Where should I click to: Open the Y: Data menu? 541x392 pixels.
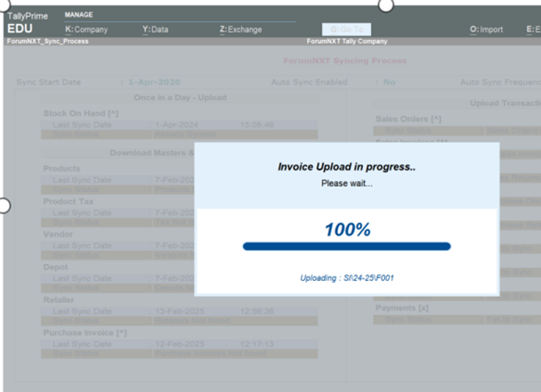pyautogui.click(x=156, y=29)
